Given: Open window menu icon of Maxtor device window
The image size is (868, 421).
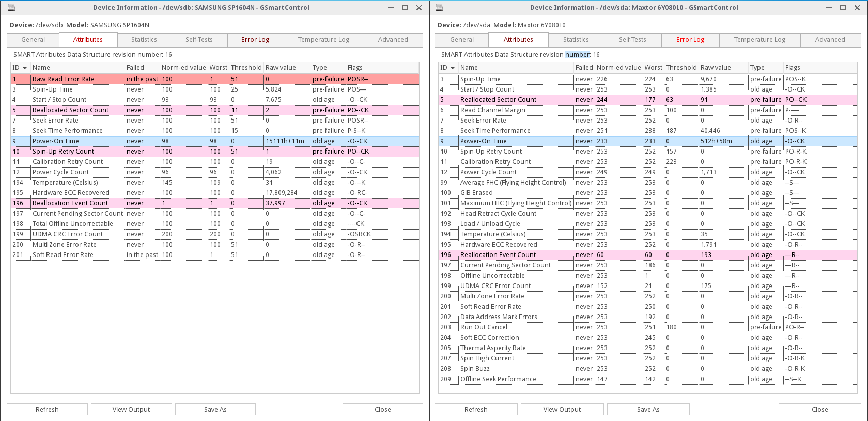Looking at the screenshot, I should click(x=439, y=8).
